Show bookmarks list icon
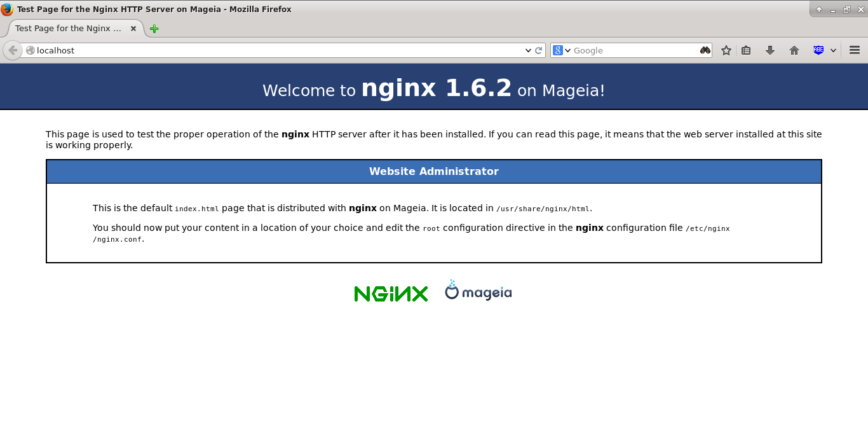 click(x=746, y=50)
